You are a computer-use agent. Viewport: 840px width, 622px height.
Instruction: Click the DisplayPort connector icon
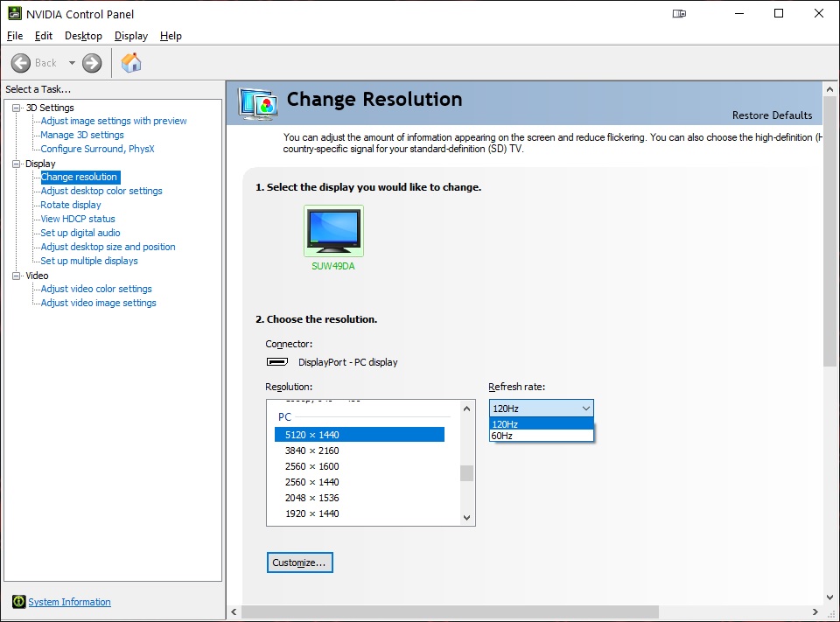coord(277,362)
